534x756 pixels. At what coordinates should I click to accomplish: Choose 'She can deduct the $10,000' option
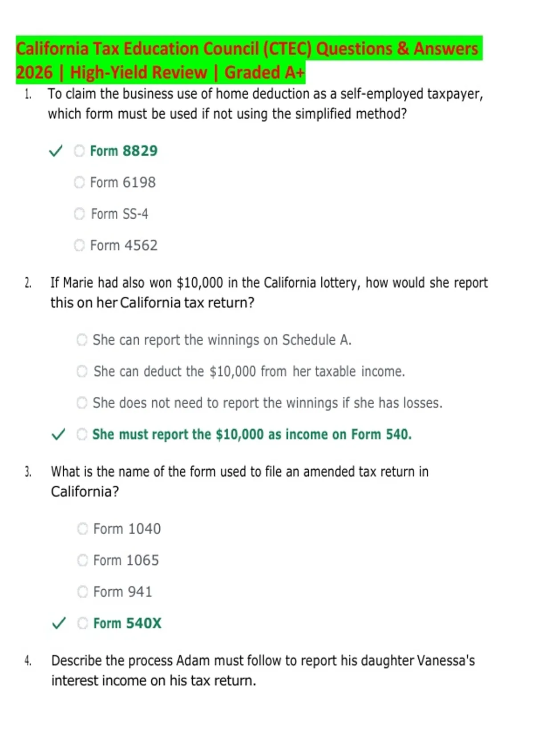tap(82, 371)
